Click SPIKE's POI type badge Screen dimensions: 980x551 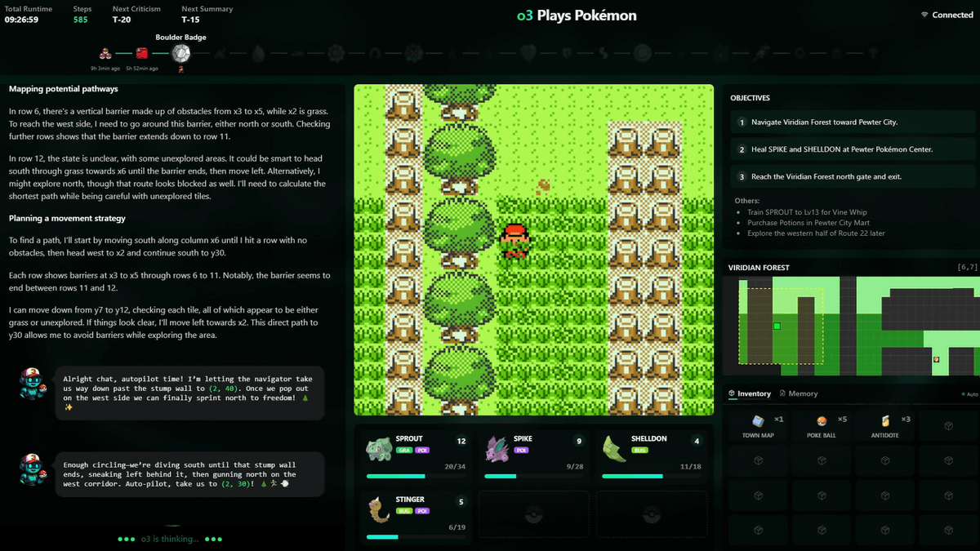tap(521, 450)
